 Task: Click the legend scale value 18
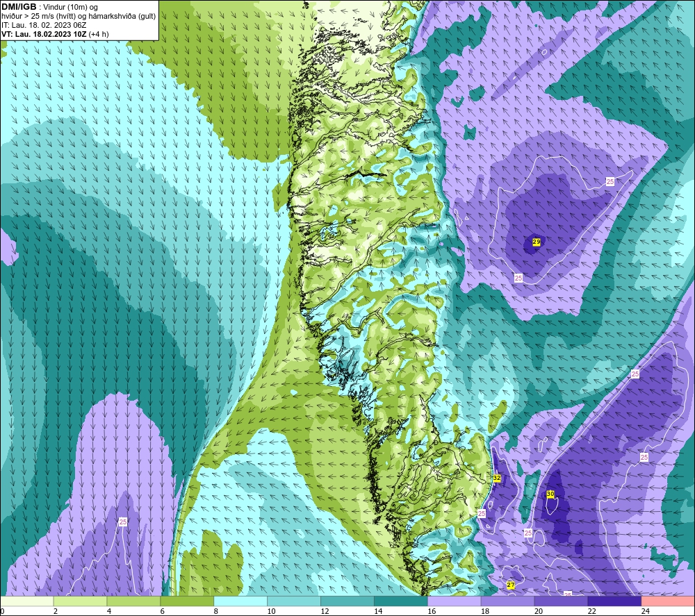tap(485, 611)
